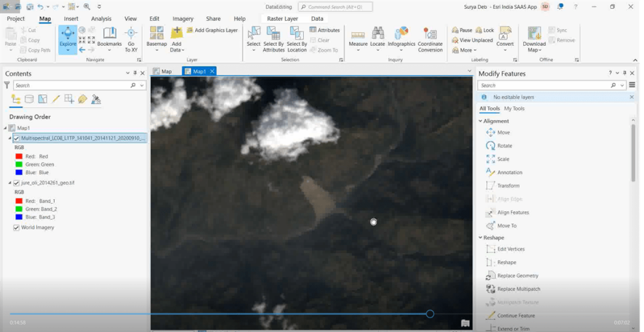Open the Modify Features search dropdown
644x332 pixels.
pos(622,86)
